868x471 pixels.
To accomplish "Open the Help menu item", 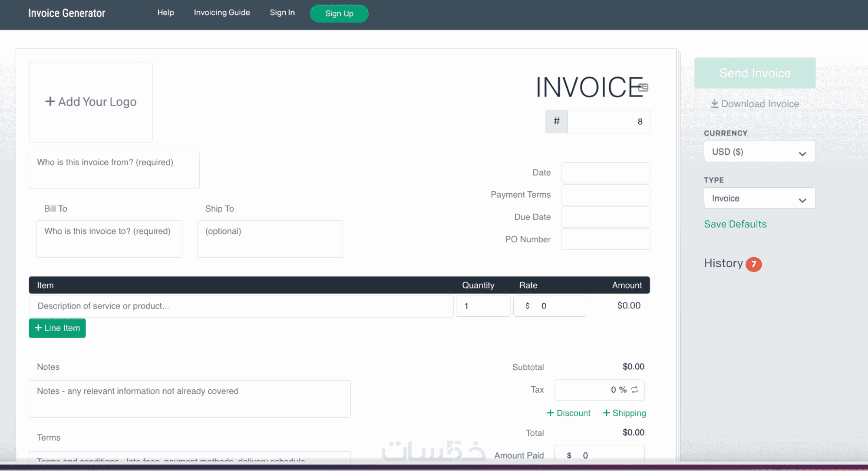I will tap(165, 13).
